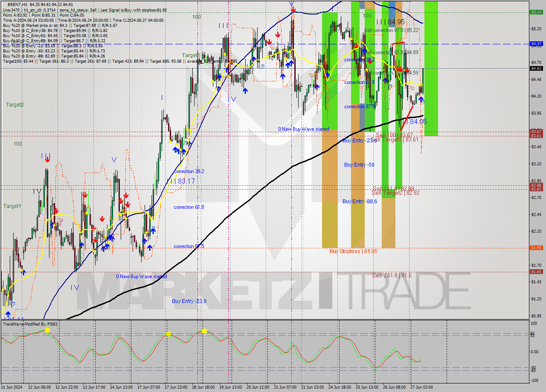Click the '21 Jun 07:00' time label
This screenshot has height=392, width=546.
point(285,387)
